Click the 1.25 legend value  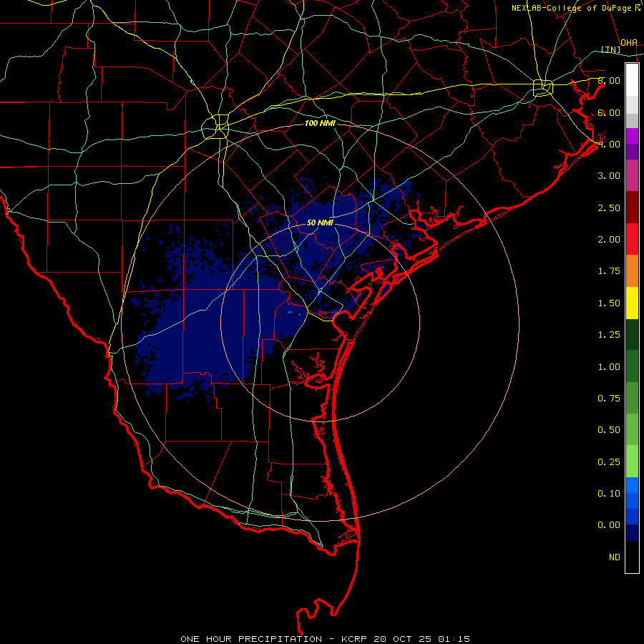[x=609, y=335]
